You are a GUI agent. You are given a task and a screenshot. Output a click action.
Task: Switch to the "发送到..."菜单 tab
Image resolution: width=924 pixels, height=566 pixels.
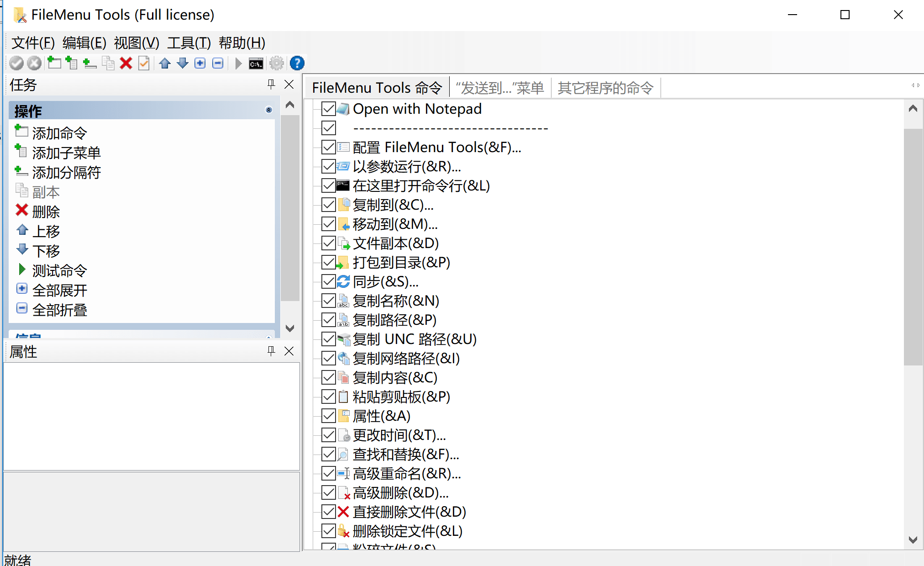pos(500,87)
